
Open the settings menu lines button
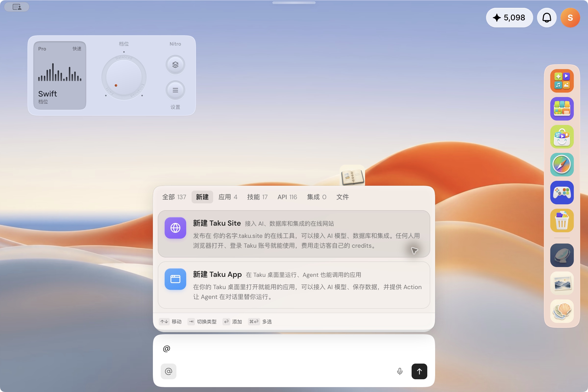click(x=175, y=90)
